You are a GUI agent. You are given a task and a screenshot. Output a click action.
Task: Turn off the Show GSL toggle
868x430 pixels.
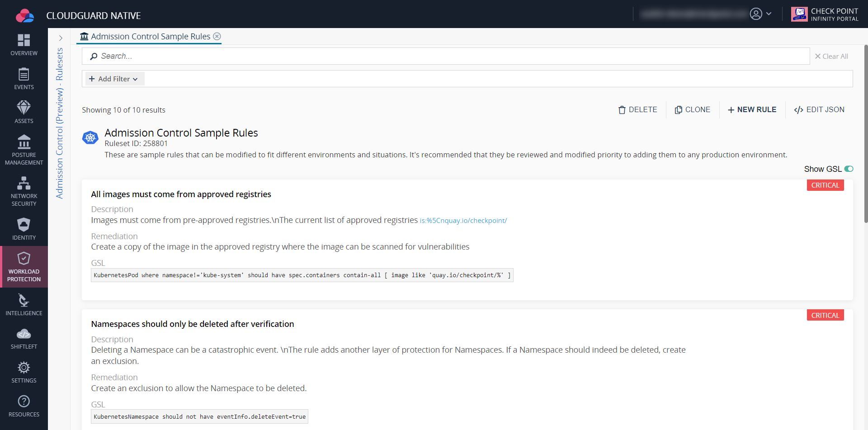pyautogui.click(x=849, y=169)
